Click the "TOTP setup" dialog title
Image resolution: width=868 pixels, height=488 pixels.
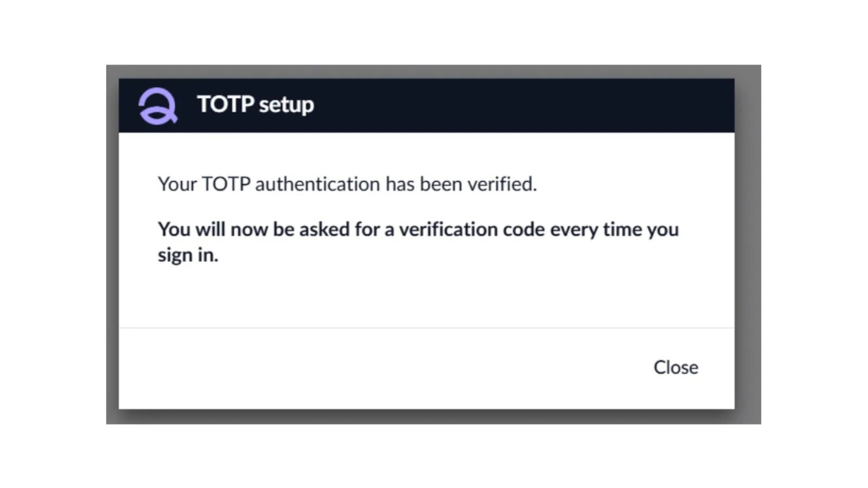[x=255, y=104]
